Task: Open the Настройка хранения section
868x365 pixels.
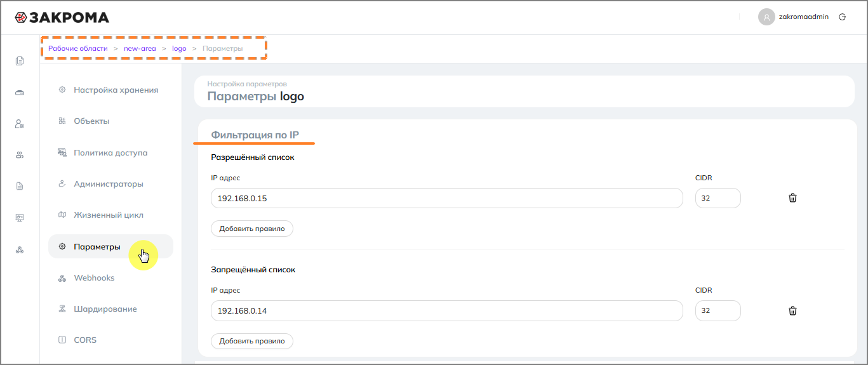Action: pos(116,90)
